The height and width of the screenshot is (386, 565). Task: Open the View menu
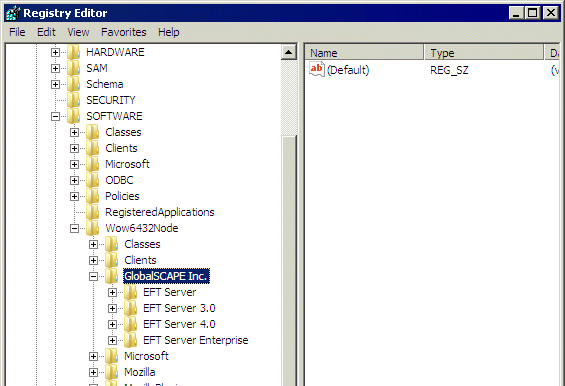pyautogui.click(x=78, y=32)
